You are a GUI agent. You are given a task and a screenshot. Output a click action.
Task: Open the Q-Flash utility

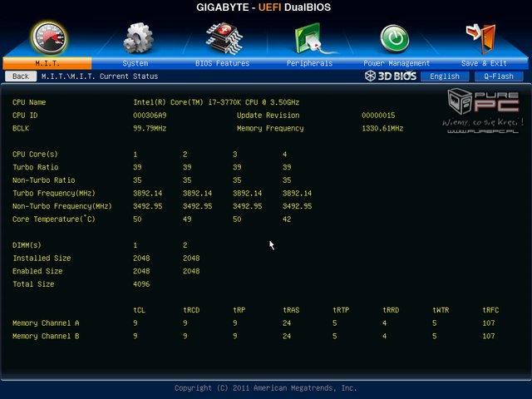pyautogui.click(x=499, y=76)
